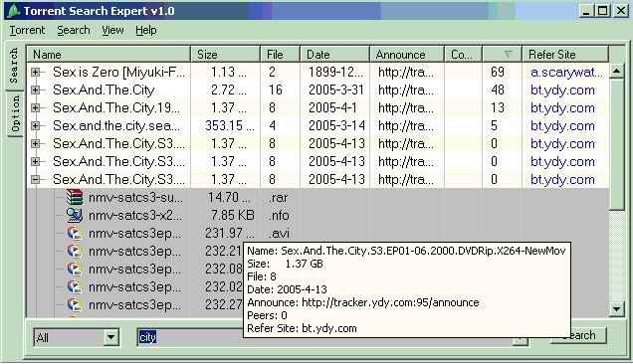
Task: Select the 'Sex.And.The.City.19...' name
Action: tap(116, 107)
